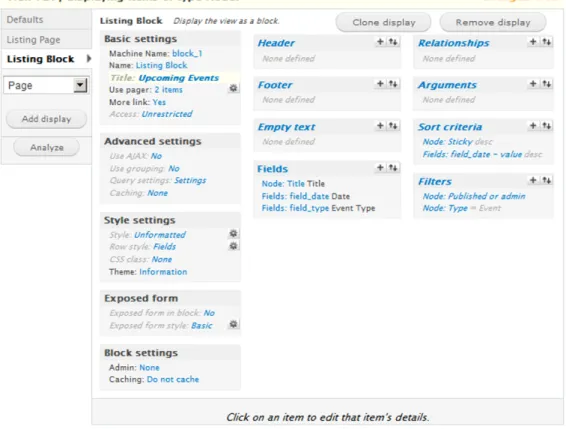The width and height of the screenshot is (566, 429).
Task: Edit CSS class None link
Action: [x=162, y=259]
